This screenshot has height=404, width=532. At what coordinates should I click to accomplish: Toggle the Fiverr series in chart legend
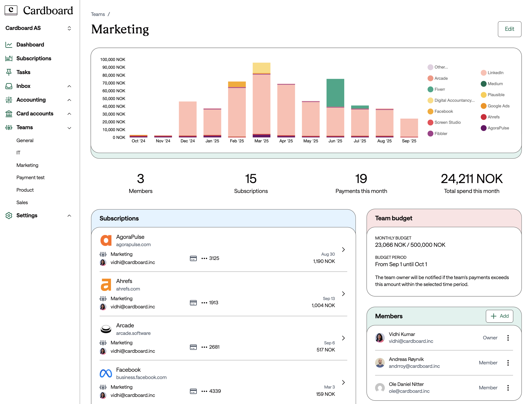[x=439, y=89]
